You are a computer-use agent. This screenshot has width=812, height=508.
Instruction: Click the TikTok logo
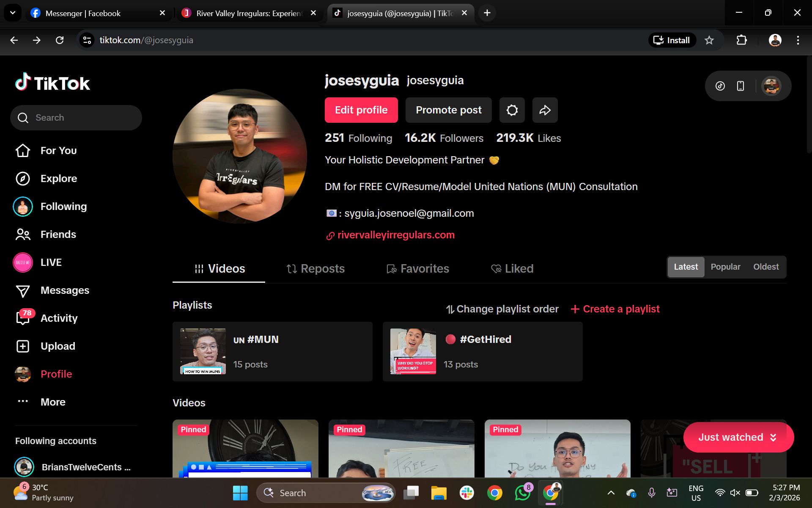coord(52,83)
